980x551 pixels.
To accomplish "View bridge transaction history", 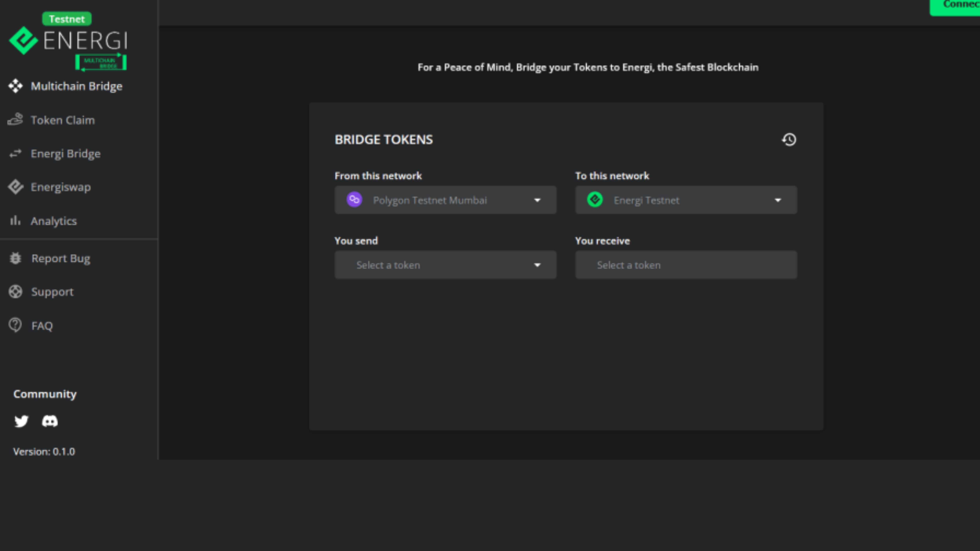I will coord(789,139).
